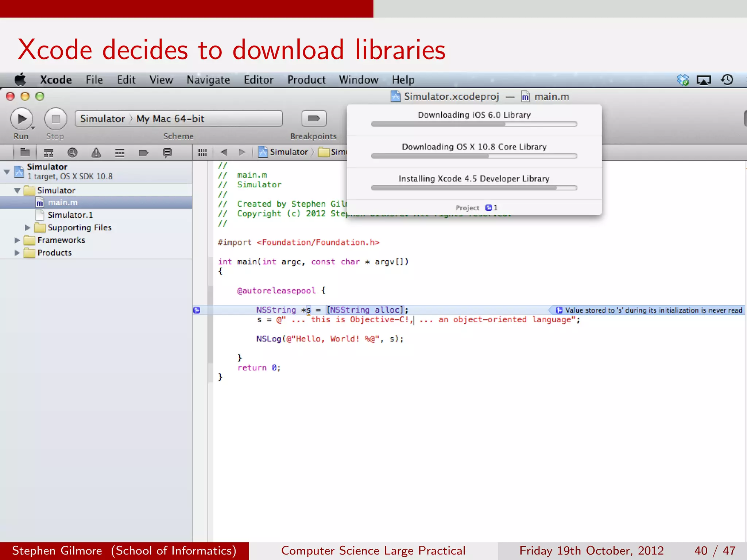The image size is (747, 560).
Task: Go back with the left arrow in jump bar
Action: pyautogui.click(x=224, y=152)
